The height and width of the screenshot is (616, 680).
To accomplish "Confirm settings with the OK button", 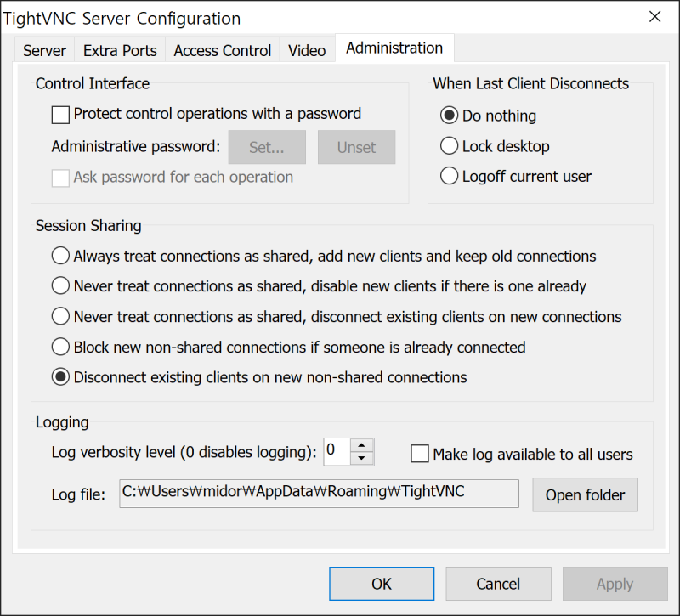I will tap(381, 584).
